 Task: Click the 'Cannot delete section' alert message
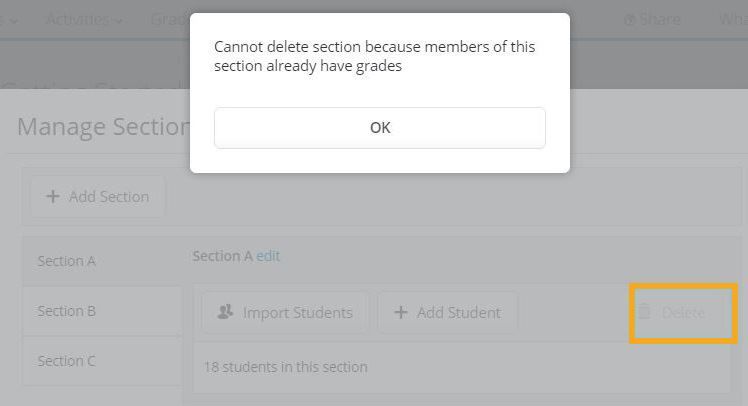point(375,56)
